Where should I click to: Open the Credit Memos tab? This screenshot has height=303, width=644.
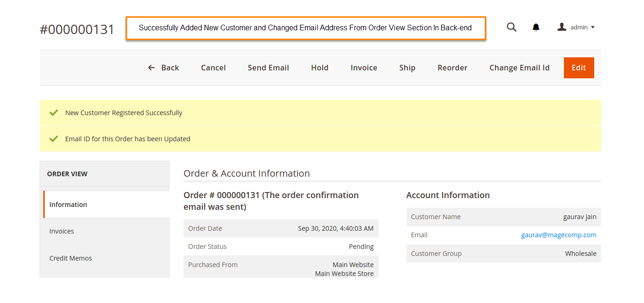[x=71, y=258]
